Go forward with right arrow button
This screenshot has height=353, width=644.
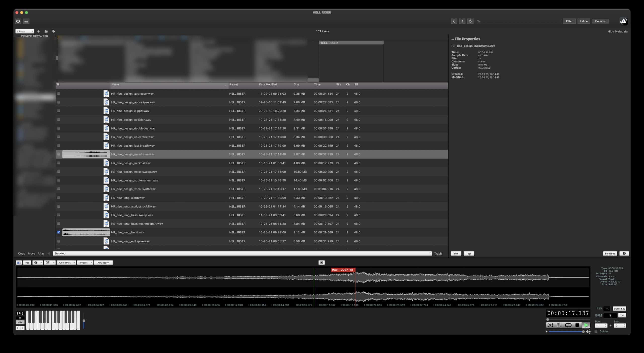coord(462,21)
